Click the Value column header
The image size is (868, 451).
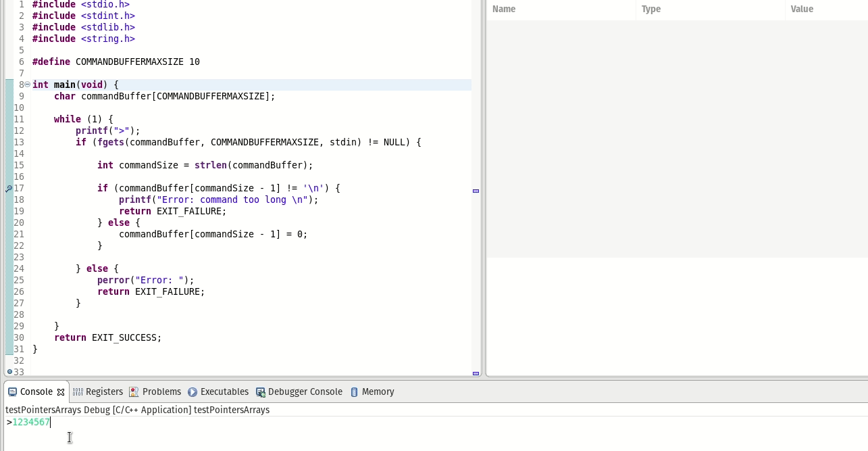826,9
